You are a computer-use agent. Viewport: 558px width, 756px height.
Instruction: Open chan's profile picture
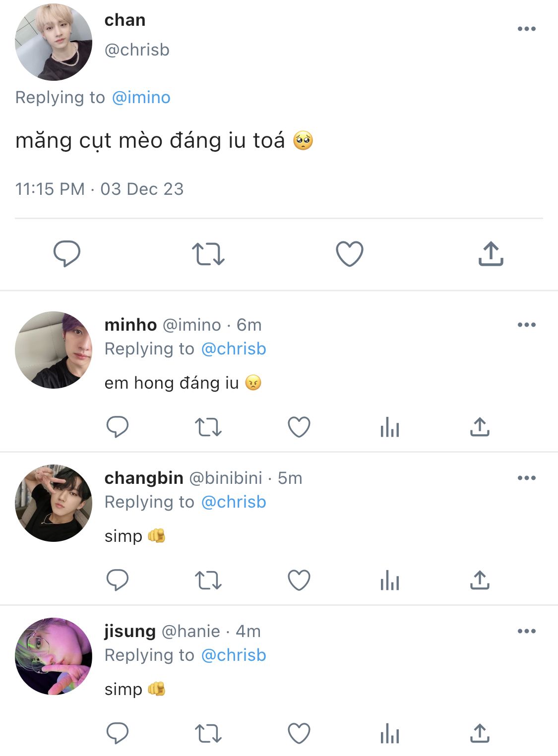54,42
